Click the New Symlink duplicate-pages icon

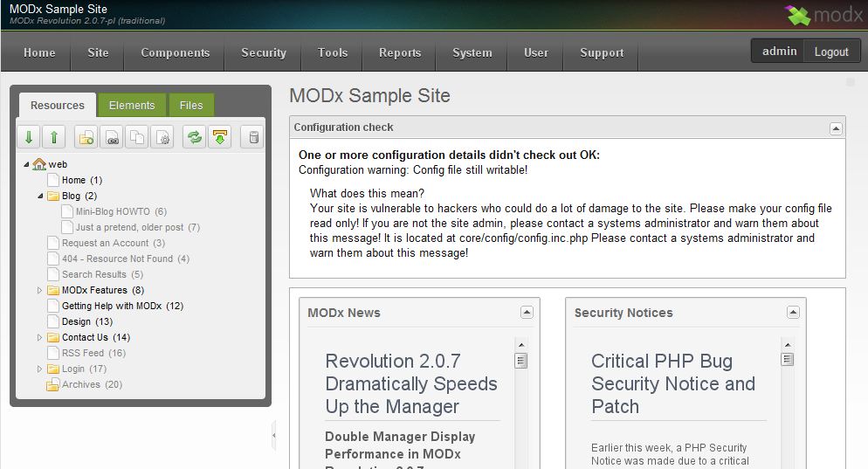coord(137,137)
